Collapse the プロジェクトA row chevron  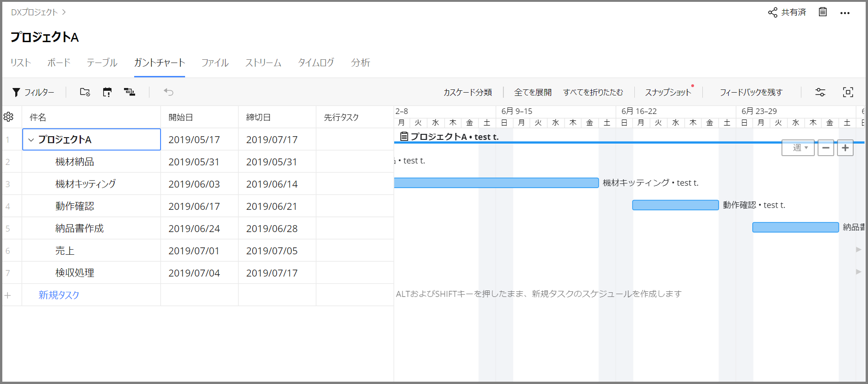31,139
